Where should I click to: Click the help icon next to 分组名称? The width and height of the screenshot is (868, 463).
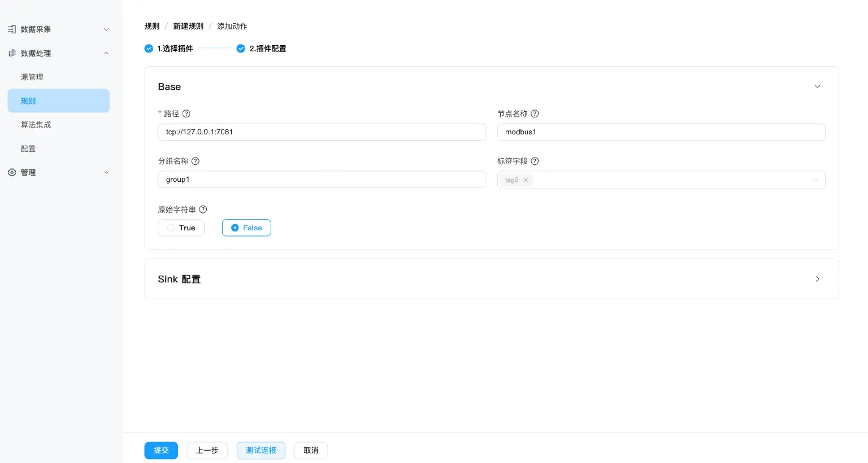(x=196, y=161)
